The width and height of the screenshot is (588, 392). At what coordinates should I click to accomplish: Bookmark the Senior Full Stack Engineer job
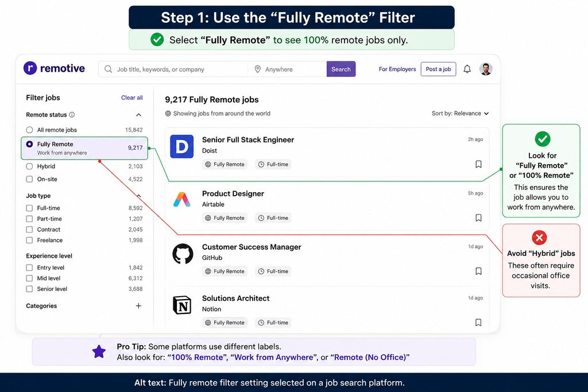pos(478,164)
